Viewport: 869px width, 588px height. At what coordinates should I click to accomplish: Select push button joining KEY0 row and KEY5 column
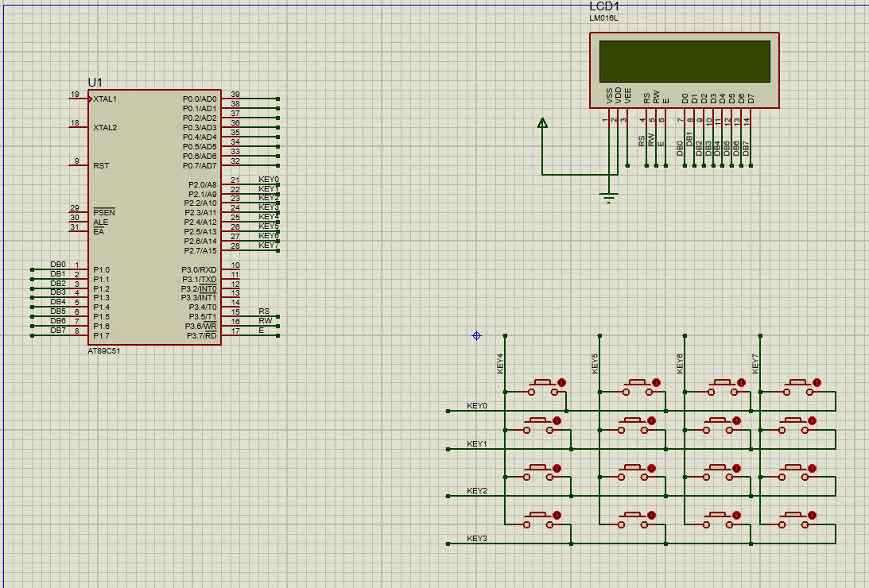(x=638, y=388)
